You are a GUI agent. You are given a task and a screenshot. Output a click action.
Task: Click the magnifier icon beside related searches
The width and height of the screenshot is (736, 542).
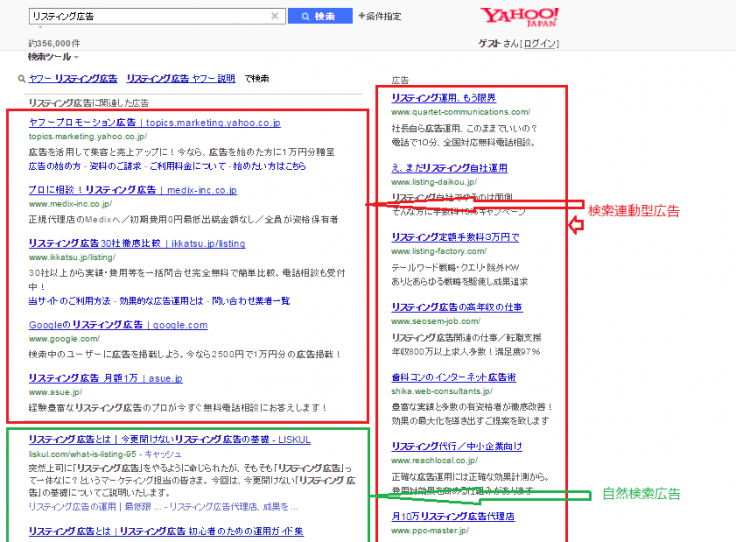[22, 79]
